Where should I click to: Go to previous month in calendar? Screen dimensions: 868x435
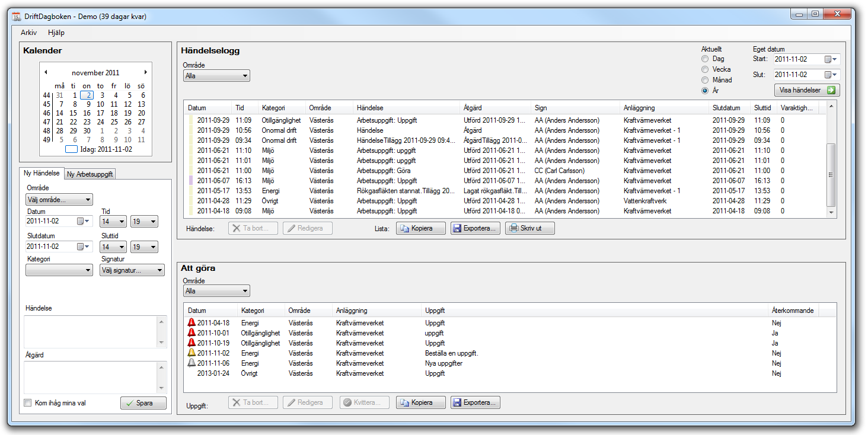(46, 72)
